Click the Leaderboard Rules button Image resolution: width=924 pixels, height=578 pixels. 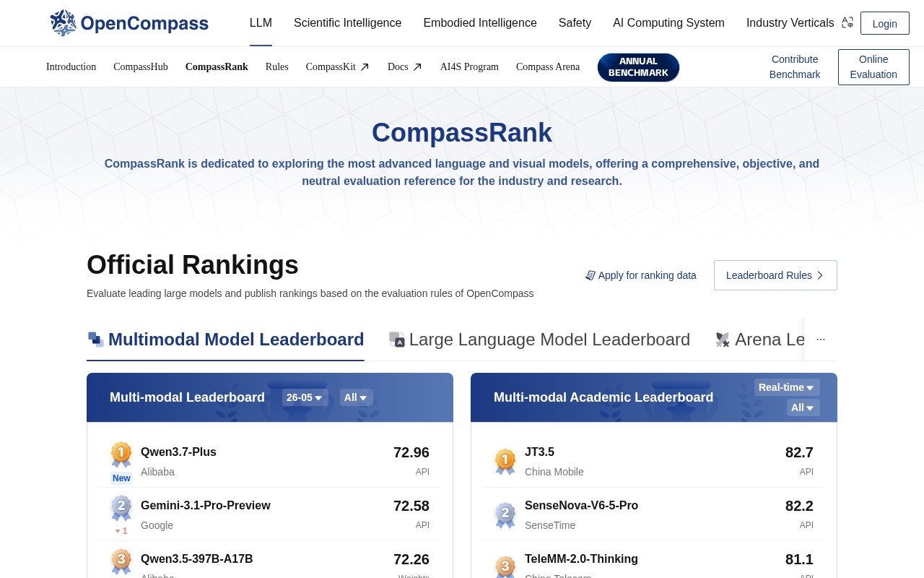[x=775, y=275]
